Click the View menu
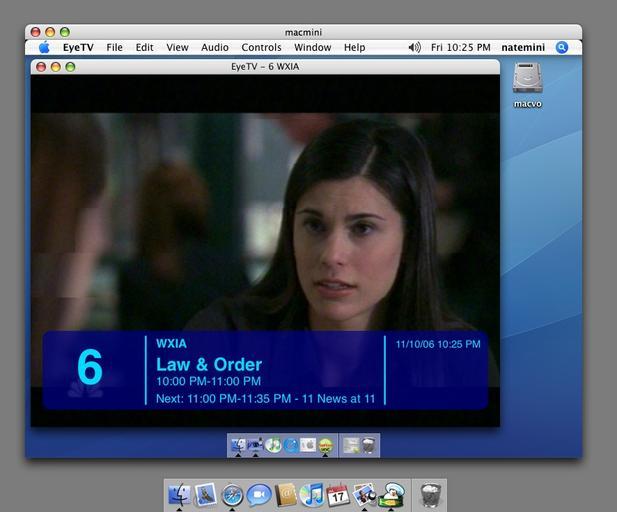 click(177, 47)
